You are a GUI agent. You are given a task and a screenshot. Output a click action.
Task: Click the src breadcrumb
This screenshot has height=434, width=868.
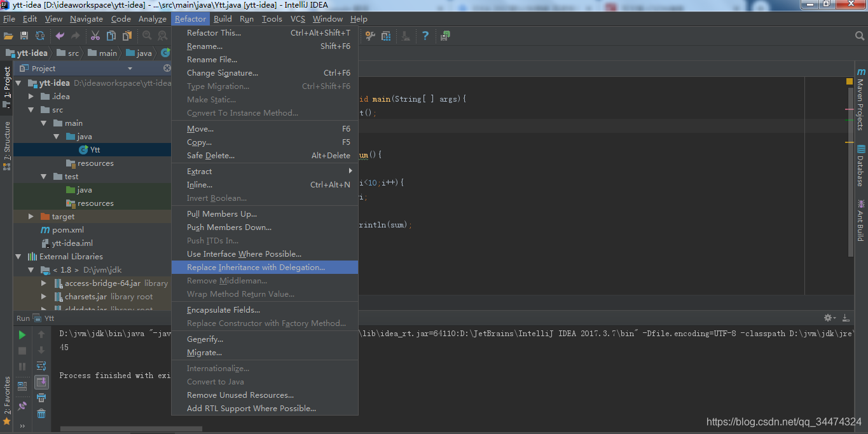pyautogui.click(x=68, y=53)
